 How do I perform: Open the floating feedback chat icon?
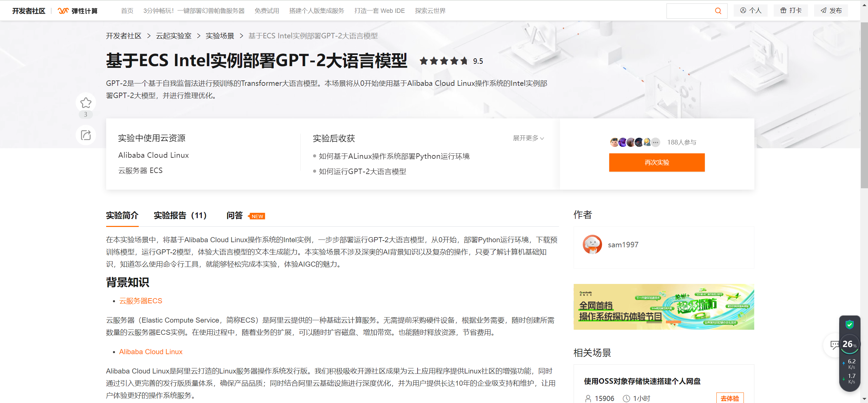click(x=834, y=345)
